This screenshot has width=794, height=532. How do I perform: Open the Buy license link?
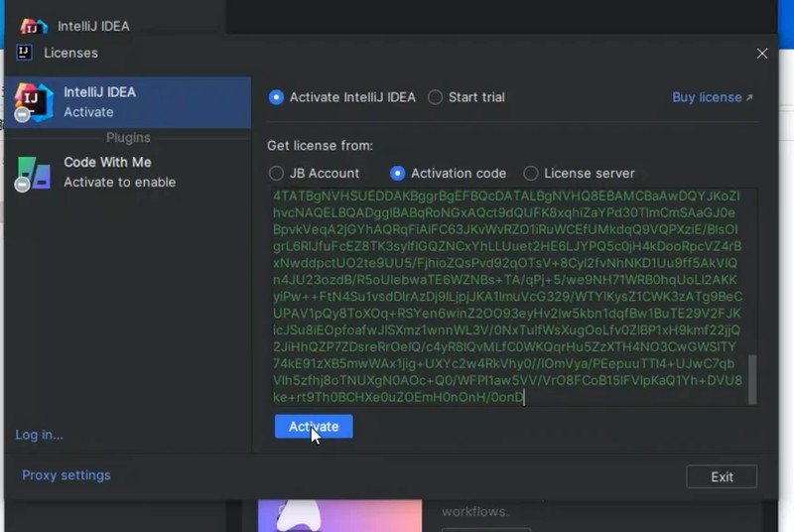point(712,97)
